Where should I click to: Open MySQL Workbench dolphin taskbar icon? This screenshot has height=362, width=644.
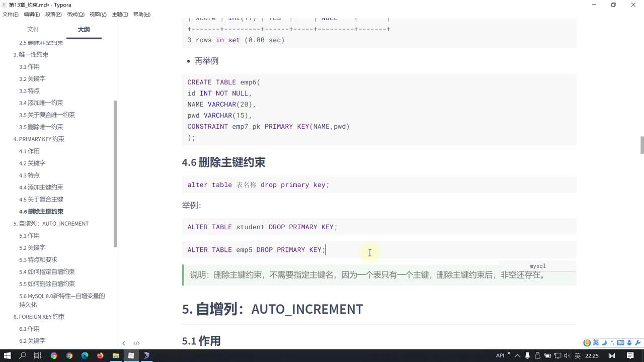click(146, 355)
